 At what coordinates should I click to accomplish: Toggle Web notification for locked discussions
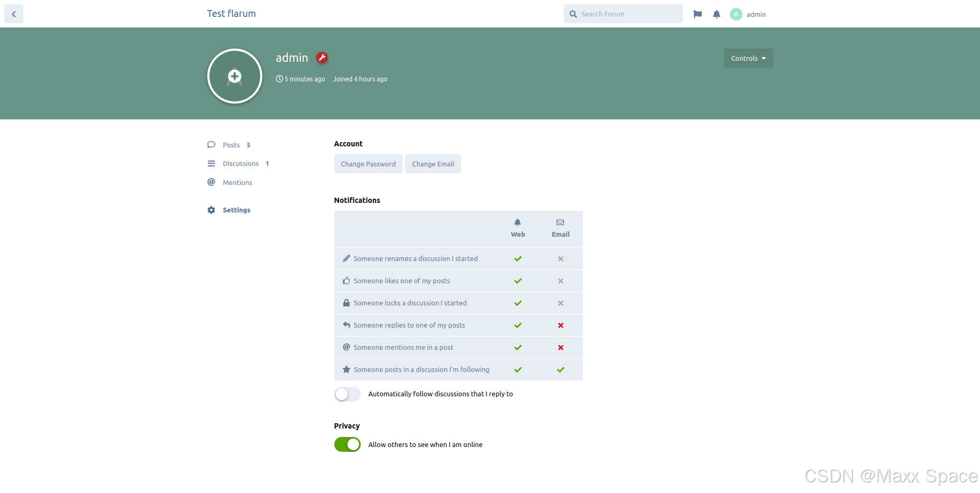518,303
